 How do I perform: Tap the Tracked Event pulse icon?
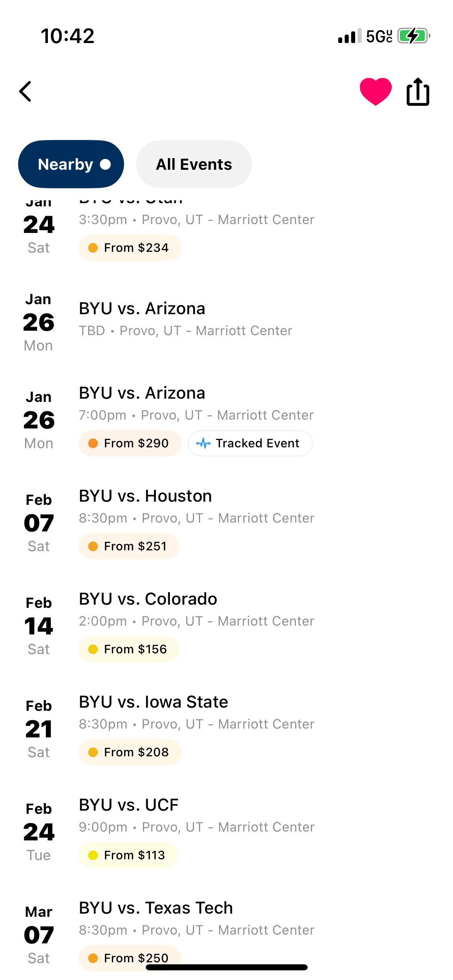coord(203,443)
